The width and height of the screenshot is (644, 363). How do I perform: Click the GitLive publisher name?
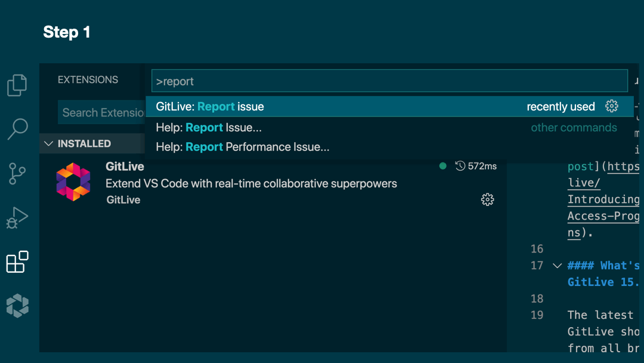pos(123,200)
